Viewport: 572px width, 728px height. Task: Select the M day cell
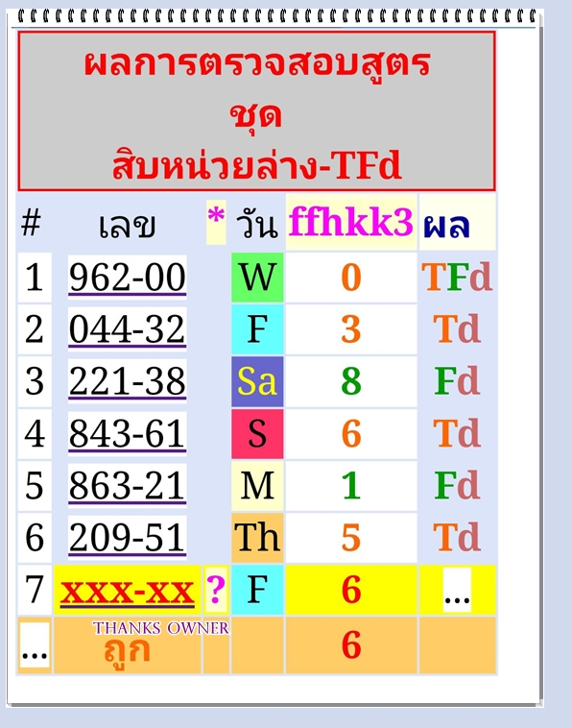pos(257,485)
